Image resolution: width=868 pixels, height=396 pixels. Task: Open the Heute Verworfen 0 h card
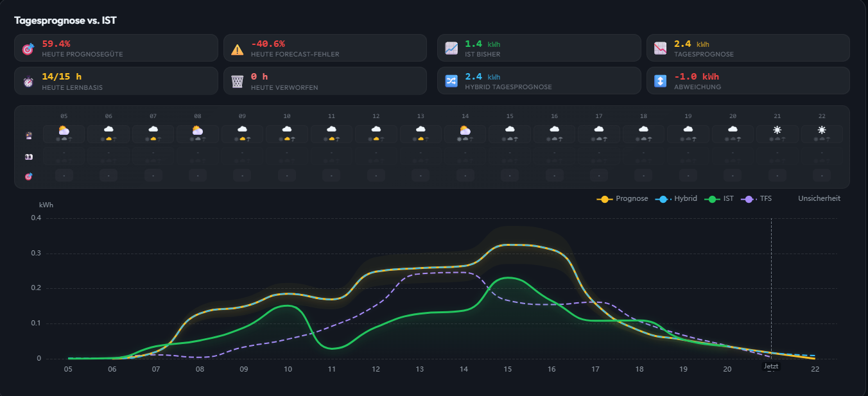(325, 80)
